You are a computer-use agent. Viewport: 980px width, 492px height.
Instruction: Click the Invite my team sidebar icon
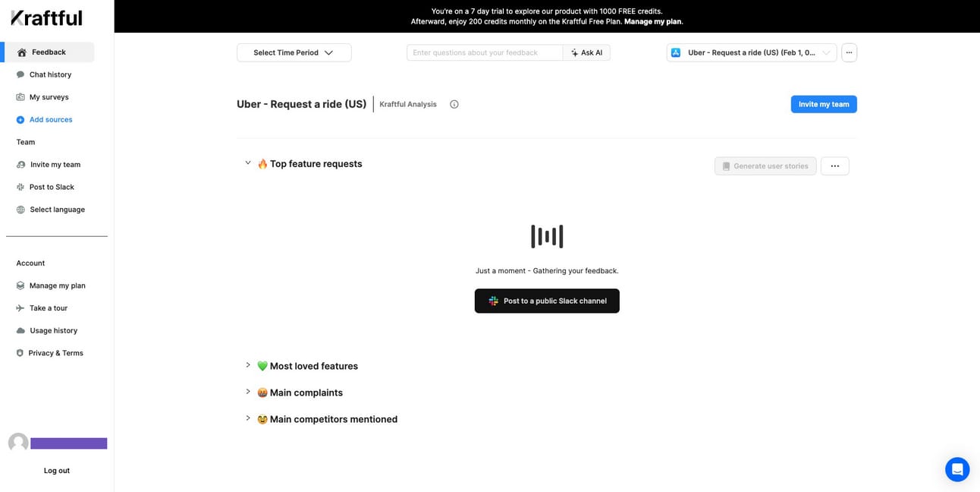click(x=20, y=165)
